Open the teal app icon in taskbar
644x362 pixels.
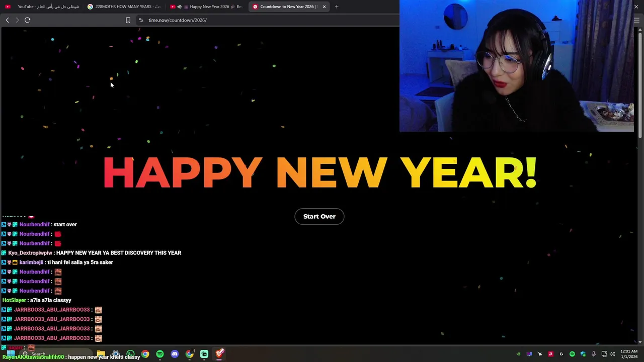point(204,354)
